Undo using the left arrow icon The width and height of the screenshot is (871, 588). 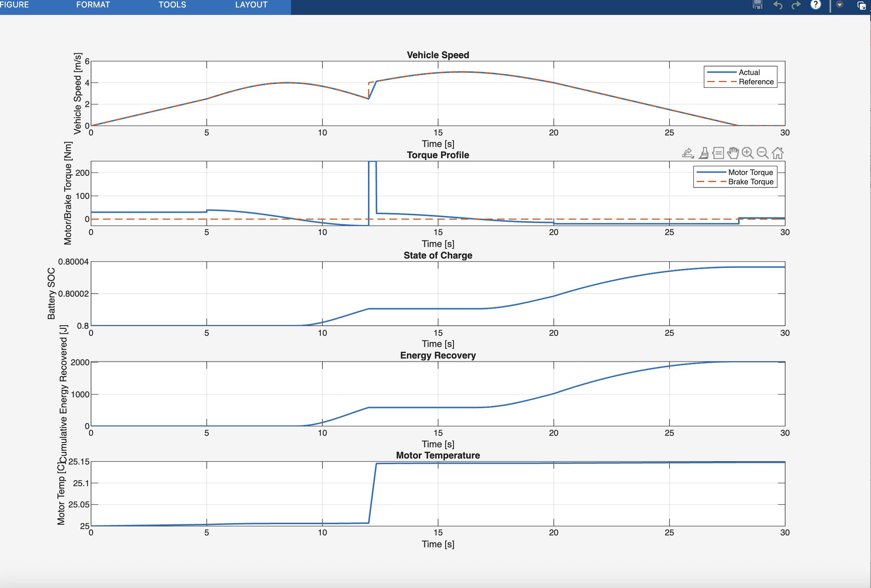coord(778,5)
